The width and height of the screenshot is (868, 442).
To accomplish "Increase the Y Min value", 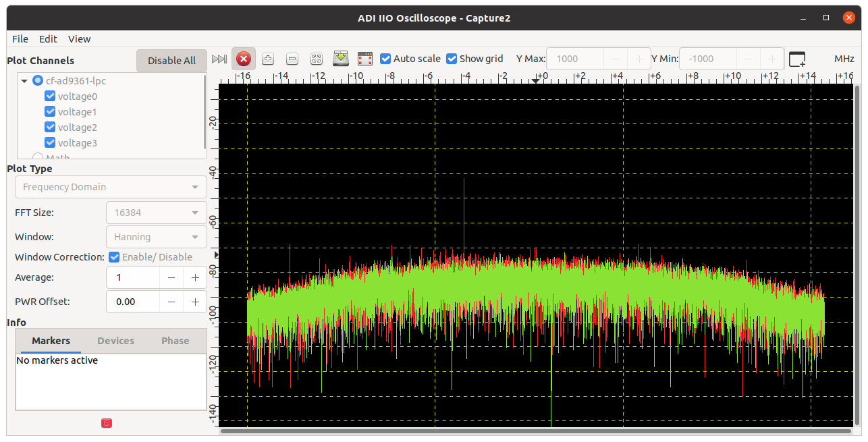I will pos(772,59).
